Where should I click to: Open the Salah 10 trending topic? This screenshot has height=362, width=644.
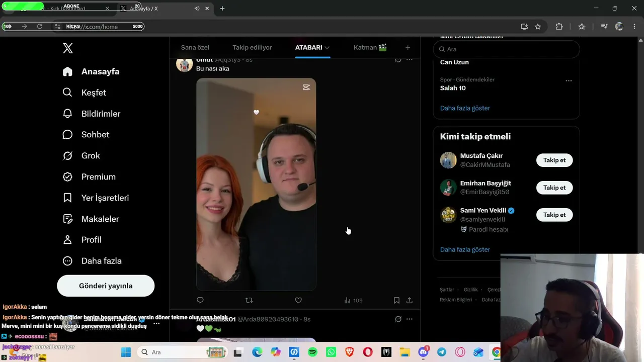[453, 88]
